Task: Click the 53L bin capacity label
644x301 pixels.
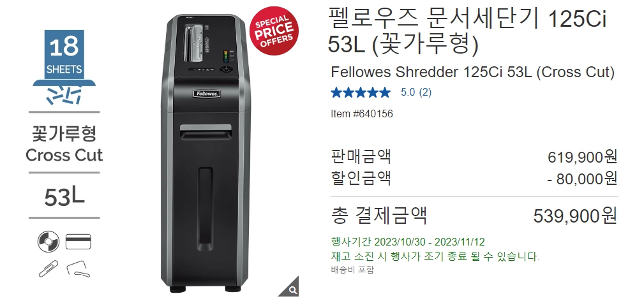Action: pyautogui.click(x=64, y=196)
